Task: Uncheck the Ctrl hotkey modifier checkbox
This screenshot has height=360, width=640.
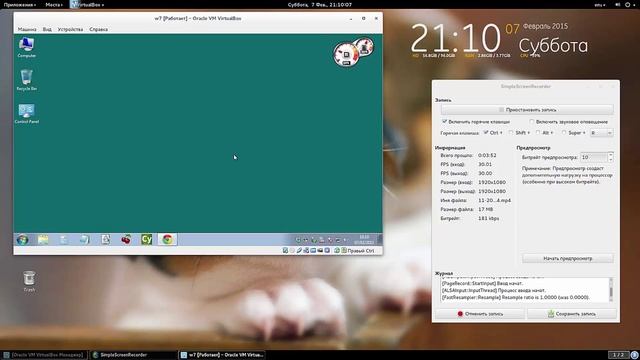Action: click(x=486, y=133)
